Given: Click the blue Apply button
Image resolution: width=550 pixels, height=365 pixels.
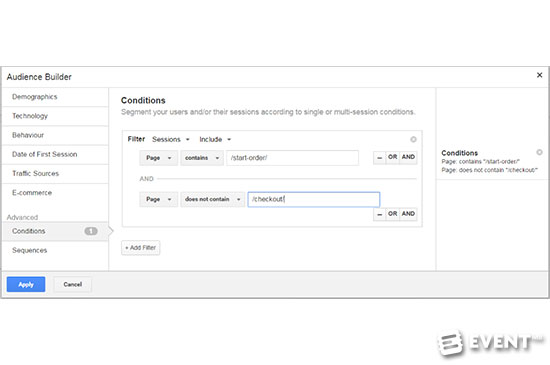Looking at the screenshot, I should point(26,284).
